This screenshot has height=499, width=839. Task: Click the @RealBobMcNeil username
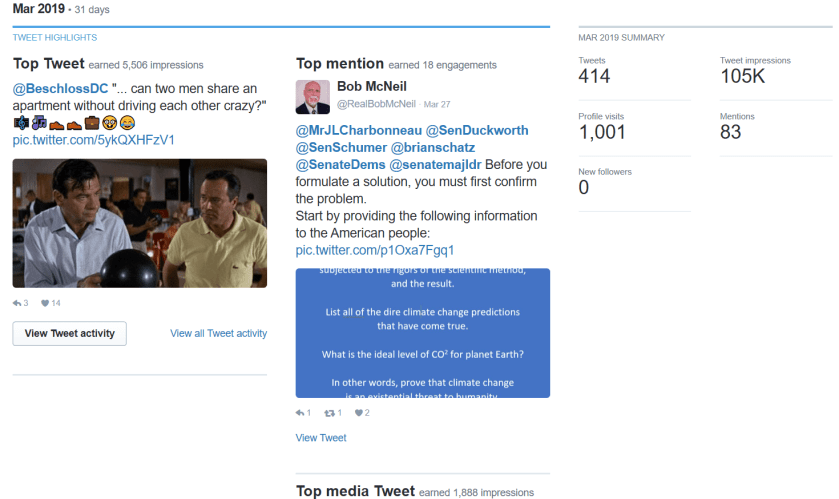pyautogui.click(x=376, y=104)
